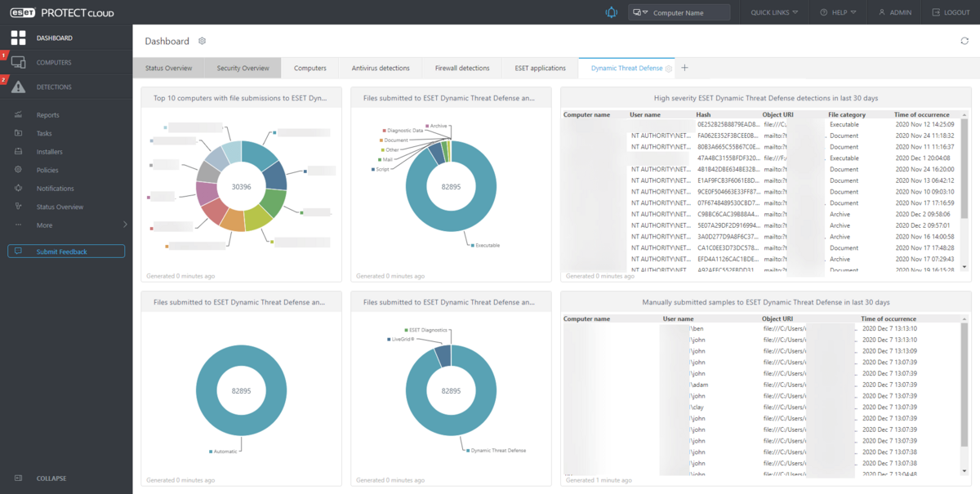Click the Submit Feedback button
Viewport: 980px width, 494px height.
pos(66,251)
